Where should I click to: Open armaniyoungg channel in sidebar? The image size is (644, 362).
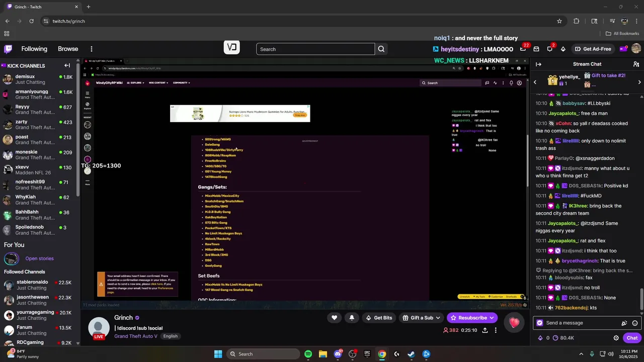[x=38, y=94]
